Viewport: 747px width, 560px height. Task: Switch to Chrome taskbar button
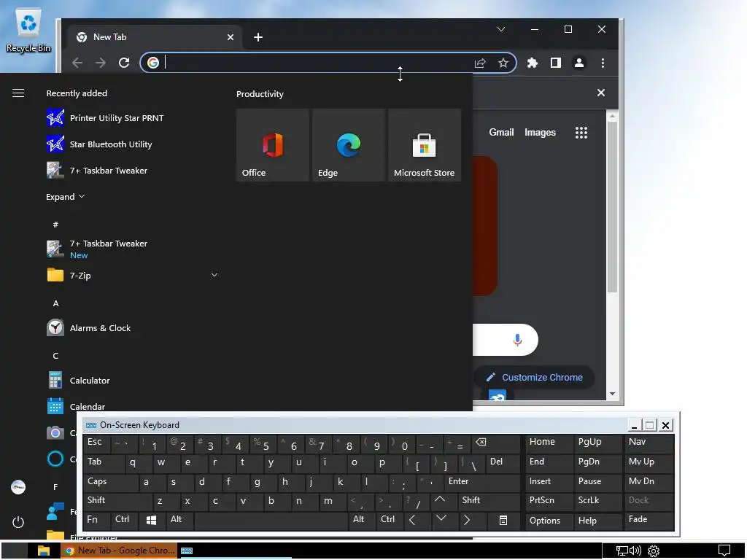tap(119, 551)
